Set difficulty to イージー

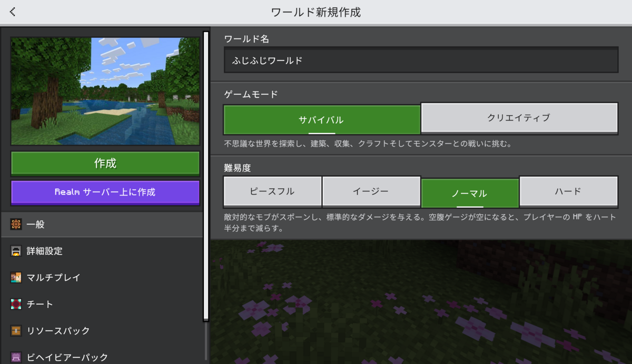371,191
